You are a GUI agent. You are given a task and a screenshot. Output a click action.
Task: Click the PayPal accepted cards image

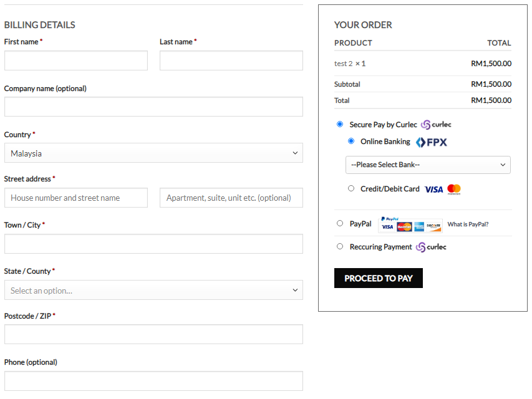[410, 224]
